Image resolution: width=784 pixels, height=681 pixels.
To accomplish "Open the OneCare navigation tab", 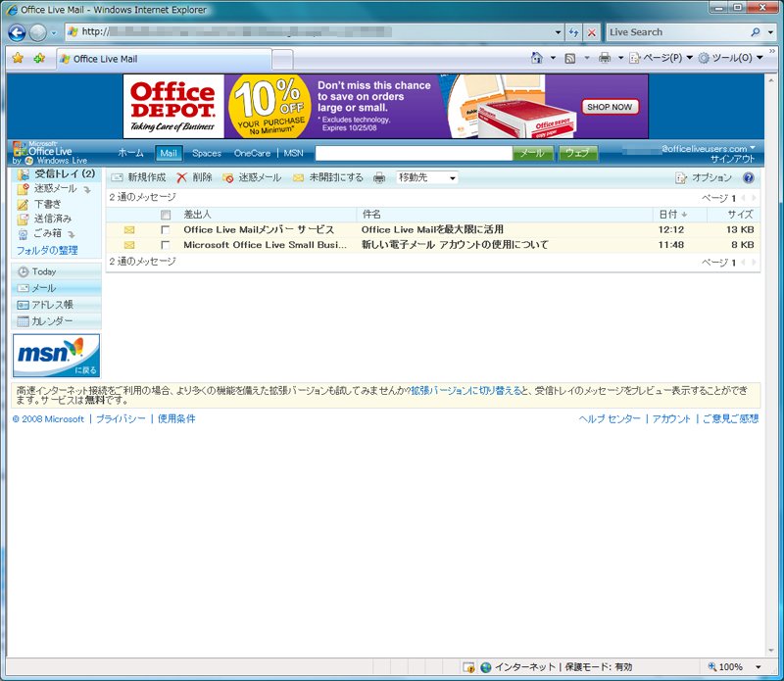I will tap(252, 153).
